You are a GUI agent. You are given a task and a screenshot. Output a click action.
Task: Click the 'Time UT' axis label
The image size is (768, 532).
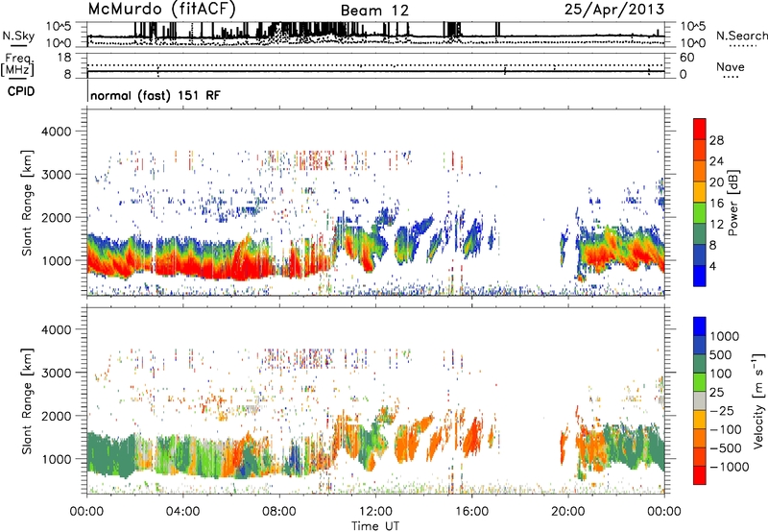click(375, 525)
